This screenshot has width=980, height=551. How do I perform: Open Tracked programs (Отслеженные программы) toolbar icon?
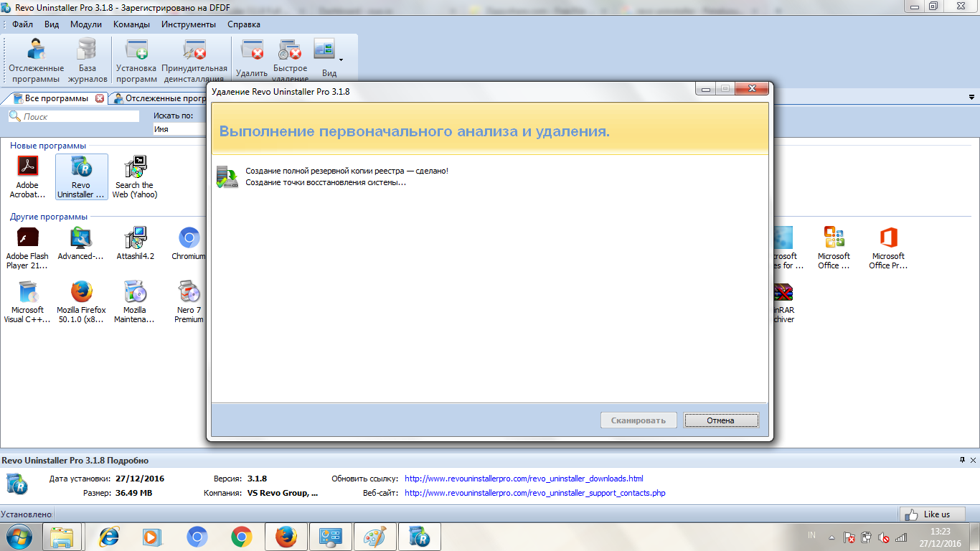[x=36, y=61]
